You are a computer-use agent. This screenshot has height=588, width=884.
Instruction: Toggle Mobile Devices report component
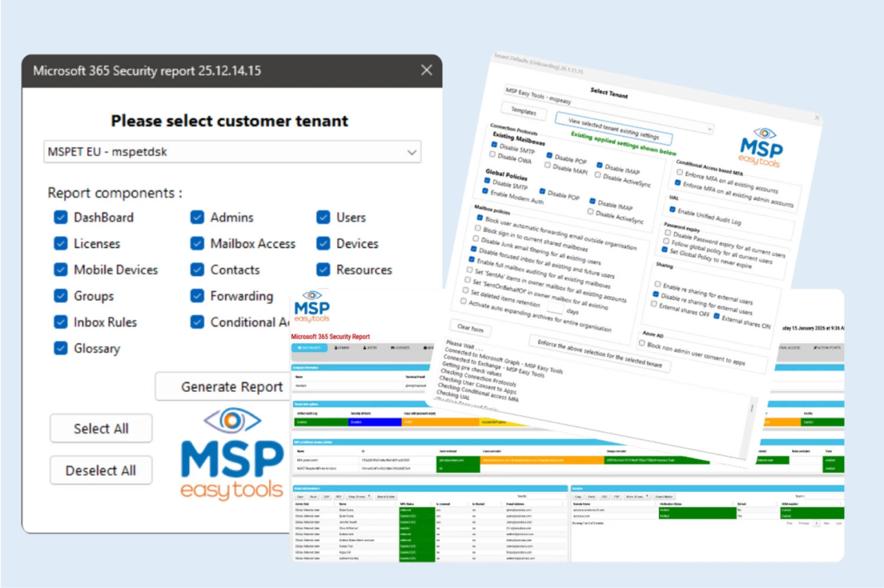(x=61, y=270)
